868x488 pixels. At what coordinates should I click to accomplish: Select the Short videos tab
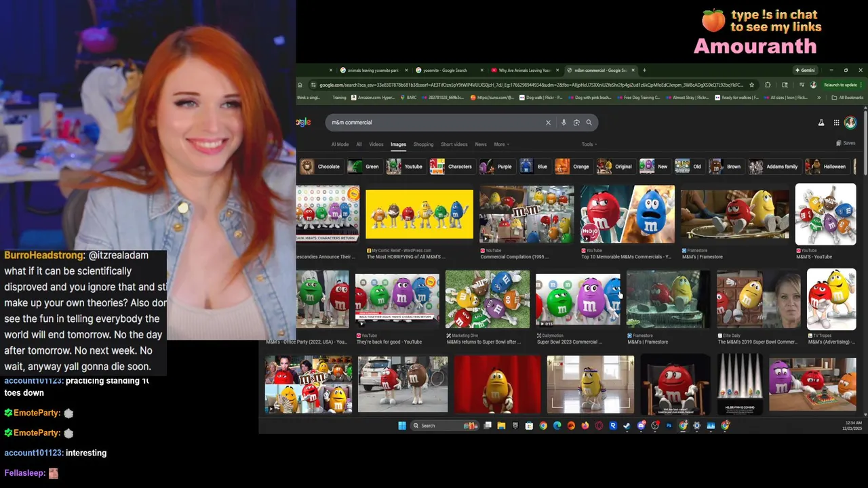[454, 144]
